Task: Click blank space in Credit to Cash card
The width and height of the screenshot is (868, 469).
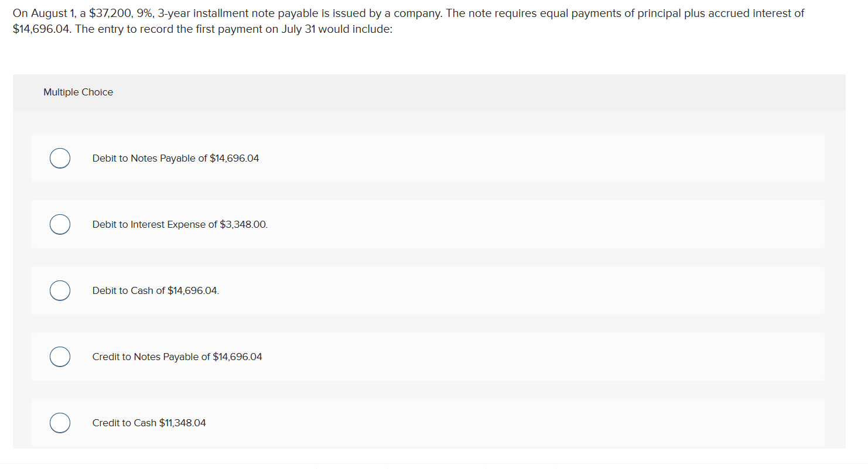Action: point(527,423)
